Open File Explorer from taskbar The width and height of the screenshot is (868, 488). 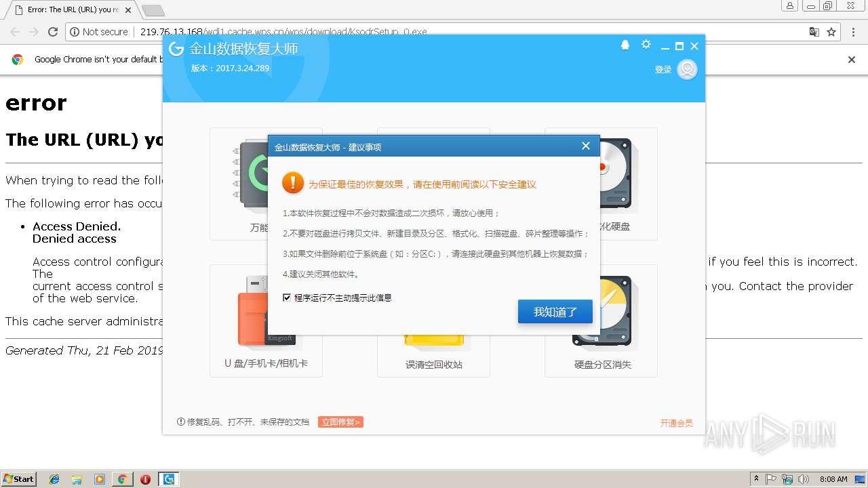pyautogui.click(x=77, y=479)
